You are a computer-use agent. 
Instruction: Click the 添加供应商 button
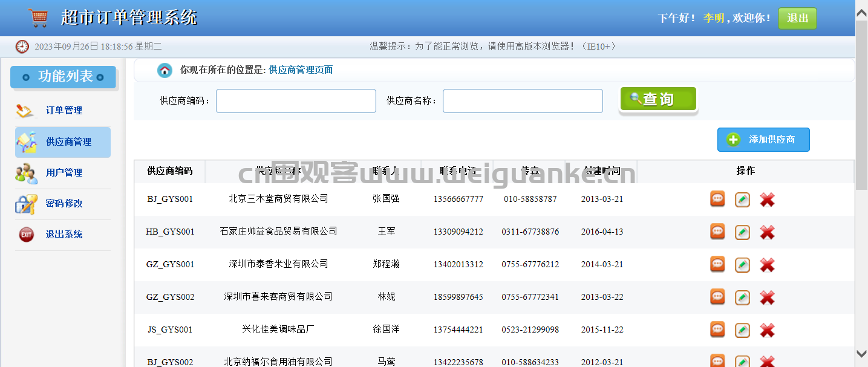763,140
